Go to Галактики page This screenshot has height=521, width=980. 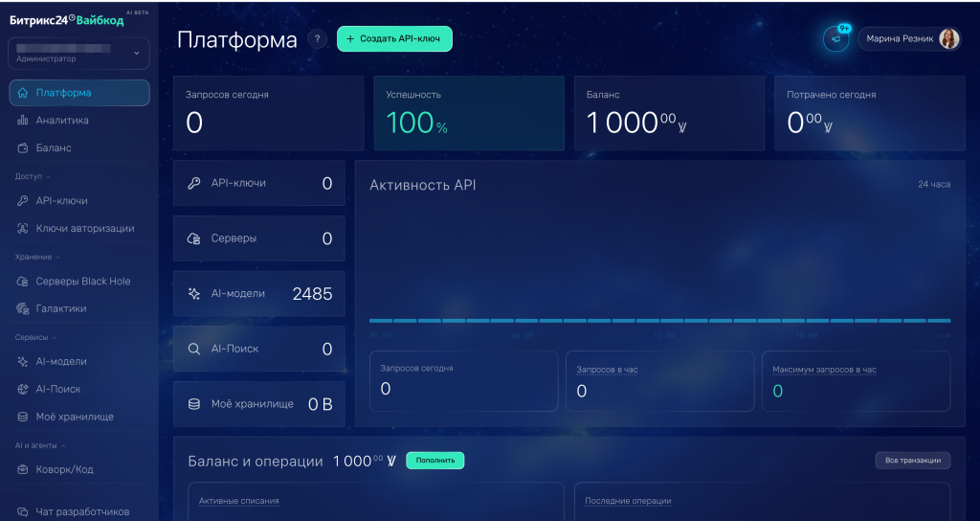tap(79, 308)
